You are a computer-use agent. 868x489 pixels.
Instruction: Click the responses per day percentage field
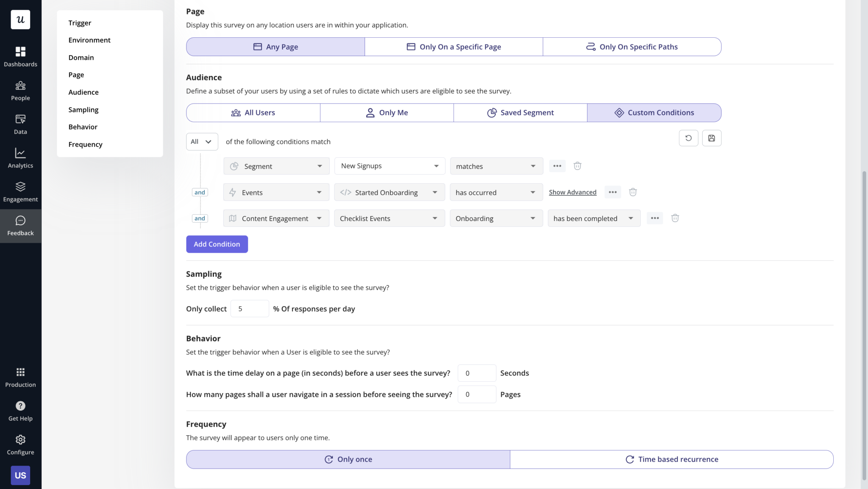coord(249,308)
